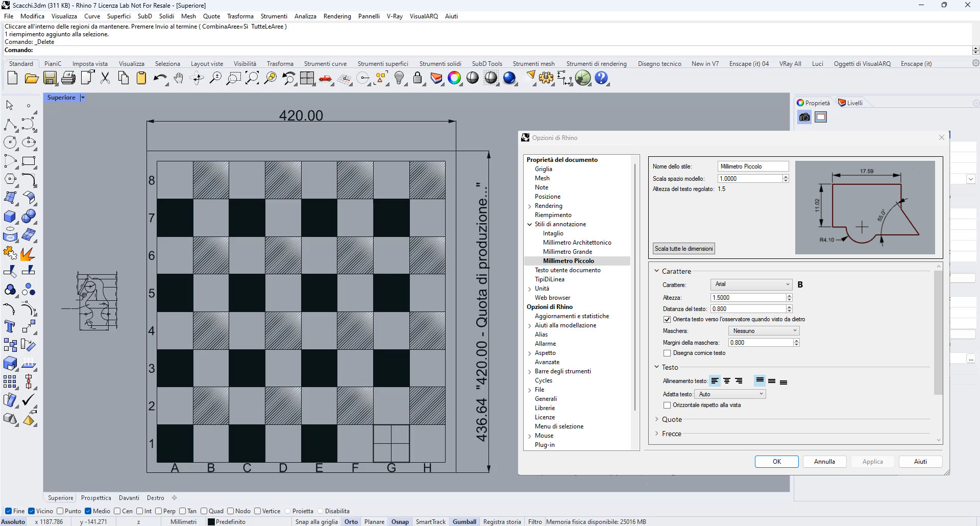Open the Adatta testo Auto dropdown
Viewport: 980px width, 526px height.
coord(730,394)
